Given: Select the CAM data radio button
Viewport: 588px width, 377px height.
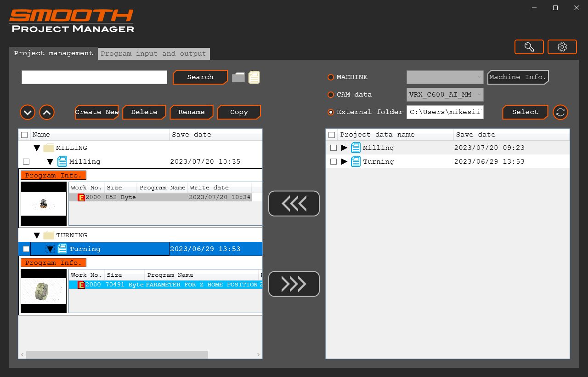Looking at the screenshot, I should [x=331, y=95].
